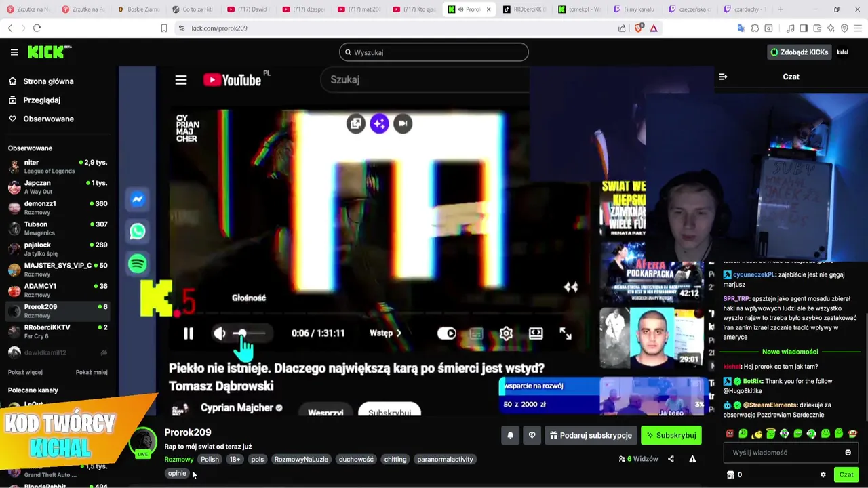Toggle the browser sidebar panel icon
Image resolution: width=868 pixels, height=488 pixels.
tap(804, 28)
